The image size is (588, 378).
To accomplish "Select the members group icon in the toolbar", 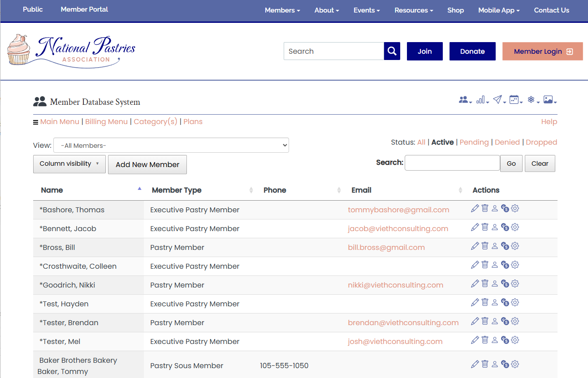I will [x=463, y=99].
